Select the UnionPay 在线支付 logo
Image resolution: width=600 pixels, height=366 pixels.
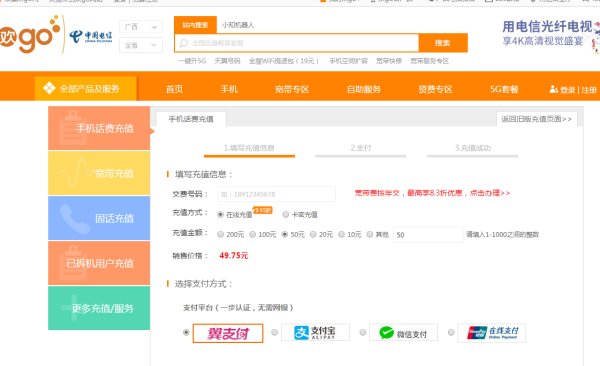[x=492, y=333]
